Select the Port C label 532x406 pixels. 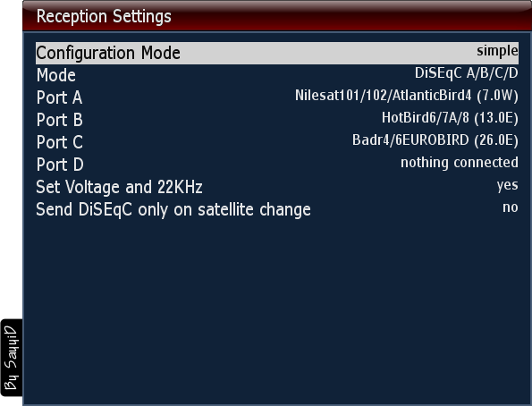59,142
